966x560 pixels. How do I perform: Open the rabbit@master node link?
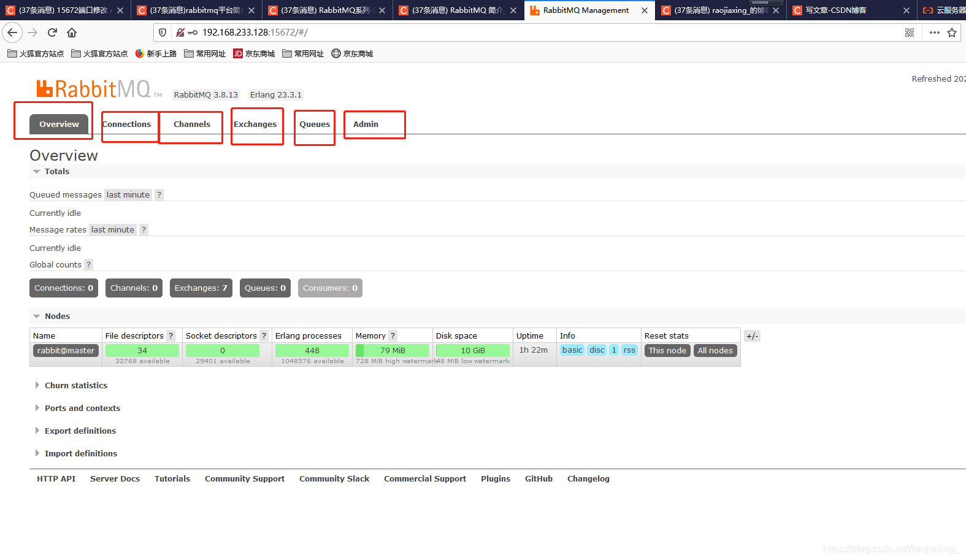click(x=66, y=350)
